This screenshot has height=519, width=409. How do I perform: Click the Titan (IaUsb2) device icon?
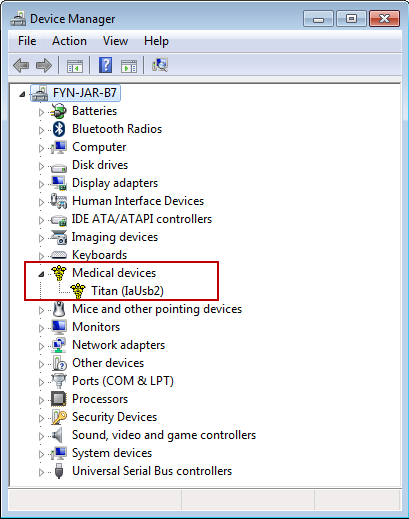click(78, 291)
